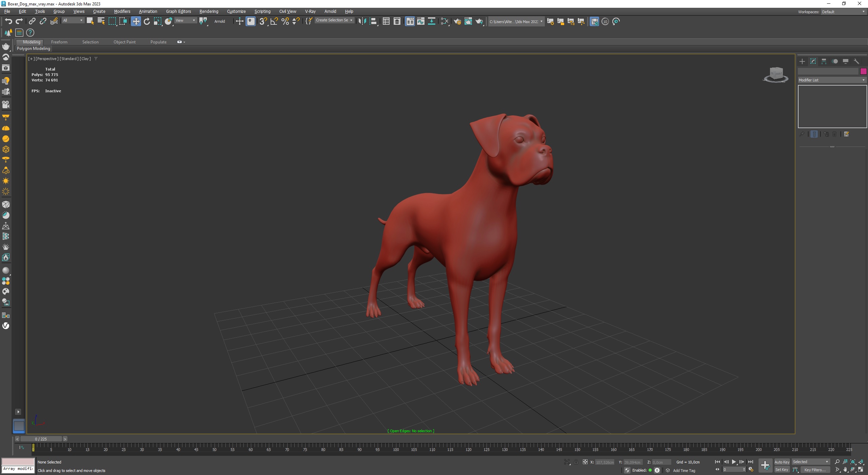Click the Pan View hand icon
The height and width of the screenshot is (475, 868).
(x=845, y=470)
